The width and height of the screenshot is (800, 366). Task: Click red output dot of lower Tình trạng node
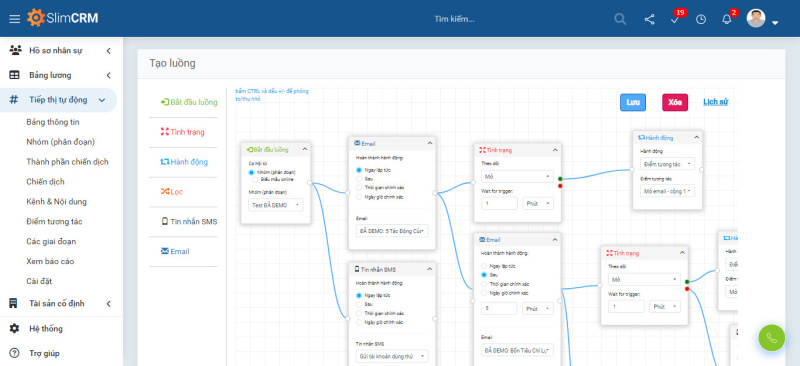point(687,289)
